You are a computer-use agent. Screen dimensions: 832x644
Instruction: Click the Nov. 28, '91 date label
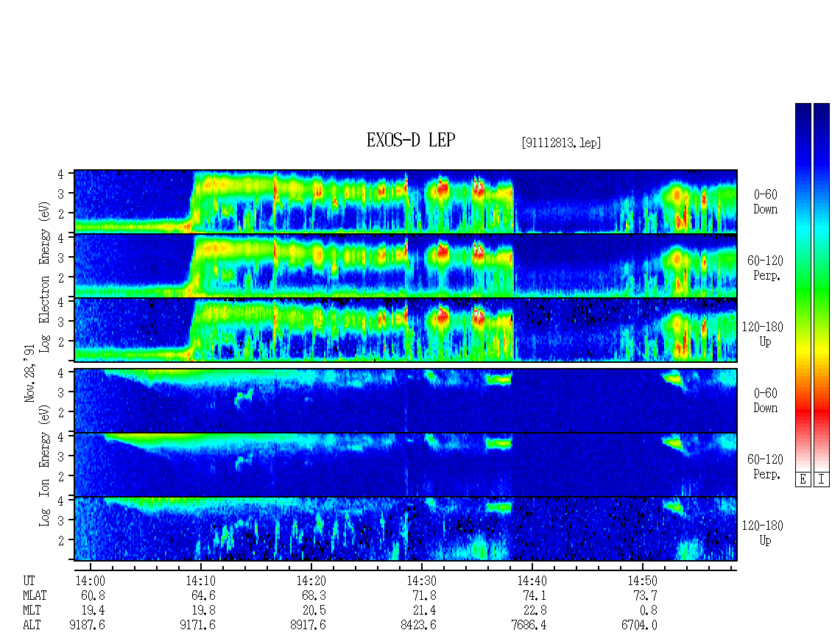tap(29, 373)
